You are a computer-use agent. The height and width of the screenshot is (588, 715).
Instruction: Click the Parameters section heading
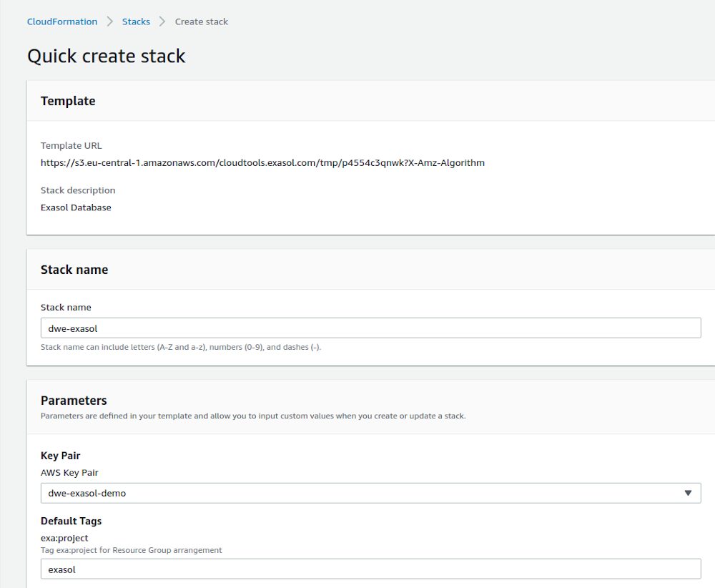click(74, 400)
